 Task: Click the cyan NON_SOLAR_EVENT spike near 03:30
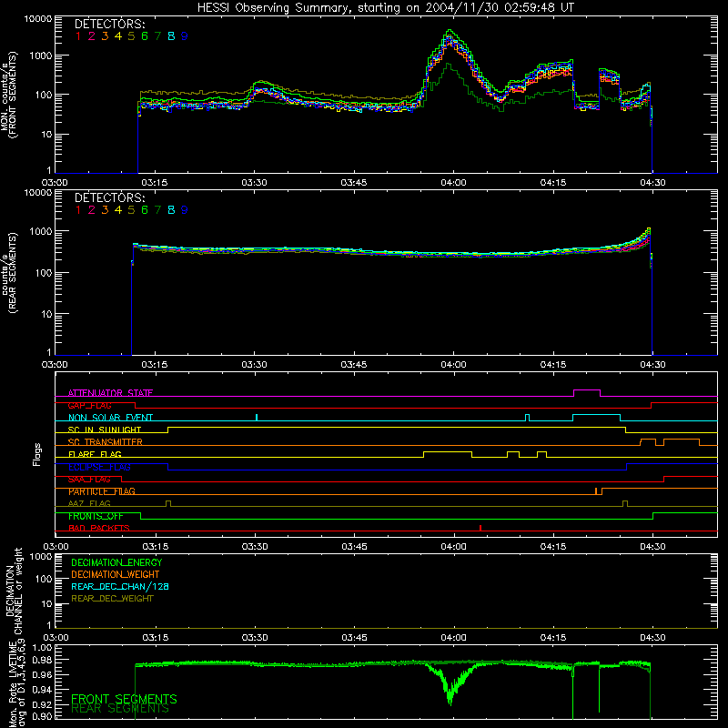point(257,418)
